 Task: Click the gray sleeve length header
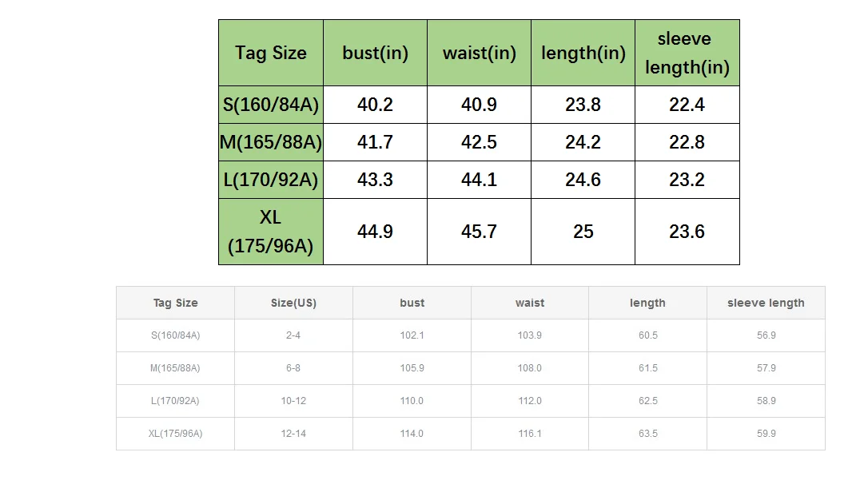766,303
